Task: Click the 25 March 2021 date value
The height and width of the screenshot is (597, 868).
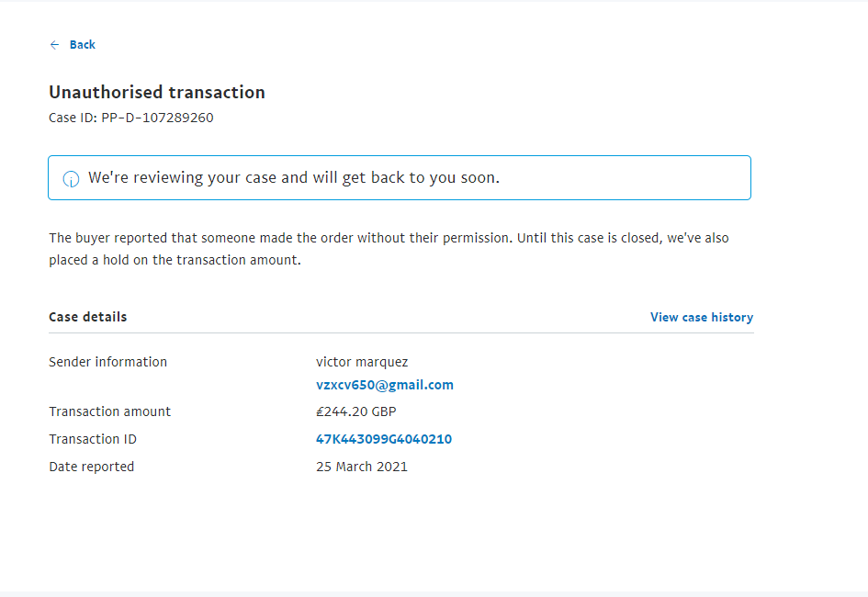Action: point(361,467)
